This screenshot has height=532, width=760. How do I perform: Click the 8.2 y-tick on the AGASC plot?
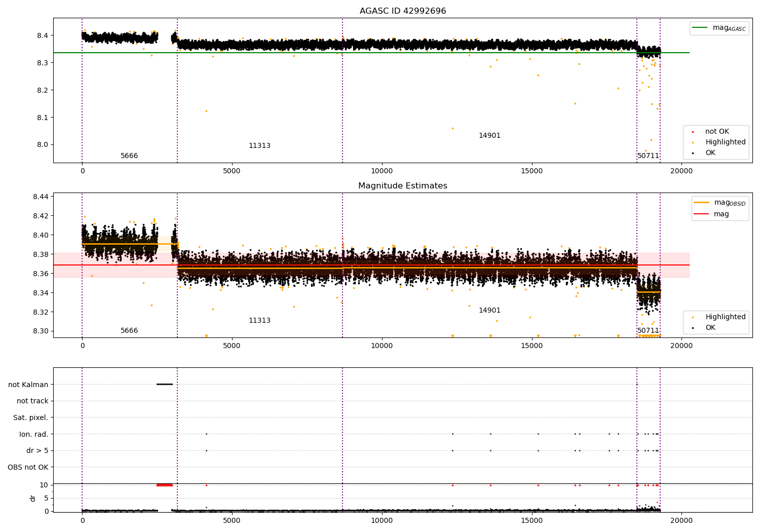43,90
